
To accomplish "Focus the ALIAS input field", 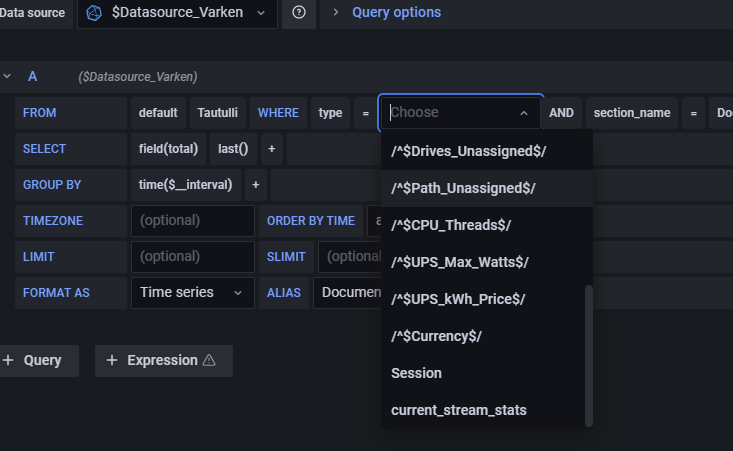I will 347,293.
